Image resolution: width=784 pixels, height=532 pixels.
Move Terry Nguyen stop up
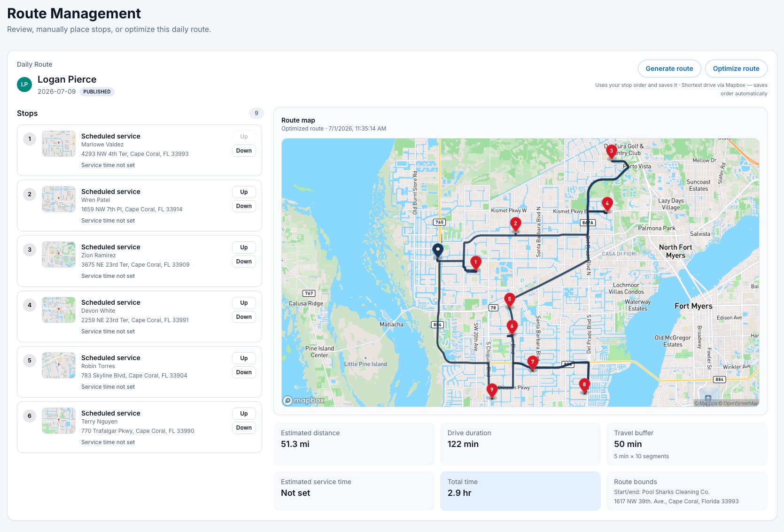(x=244, y=414)
